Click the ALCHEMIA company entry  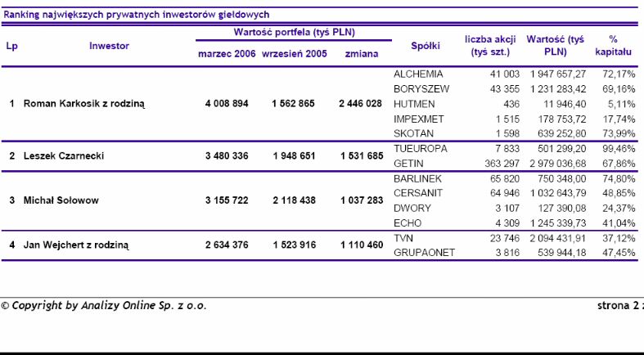pyautogui.click(x=417, y=74)
